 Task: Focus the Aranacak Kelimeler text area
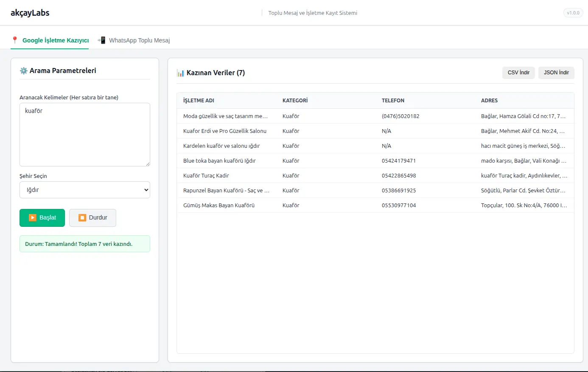85,134
